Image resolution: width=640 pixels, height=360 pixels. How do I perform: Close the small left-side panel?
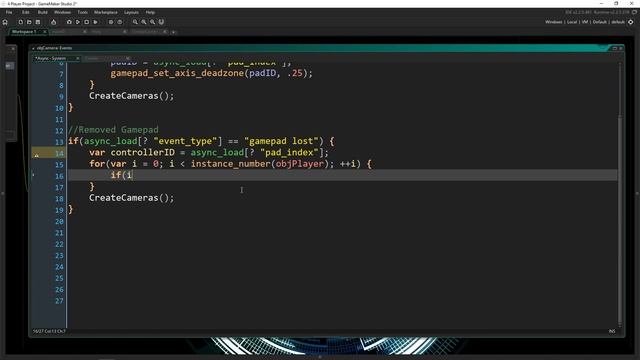pyautogui.click(x=13, y=49)
